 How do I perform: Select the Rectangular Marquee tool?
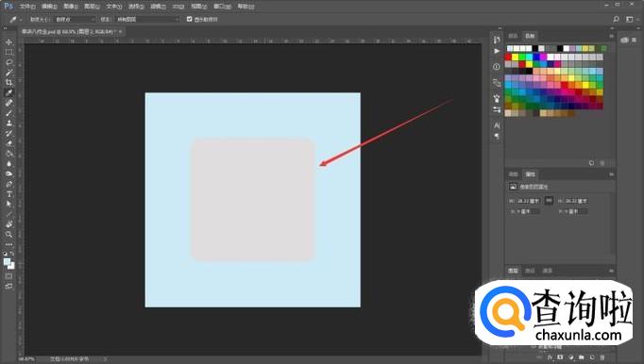pos(9,52)
